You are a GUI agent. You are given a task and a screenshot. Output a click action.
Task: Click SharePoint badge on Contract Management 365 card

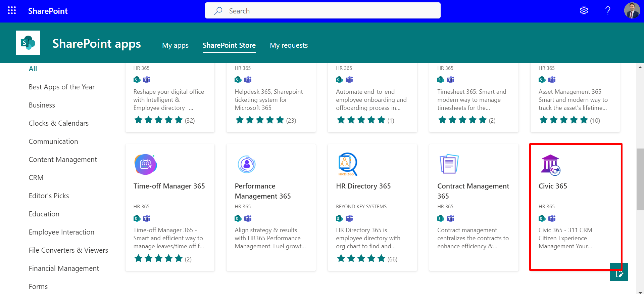coord(441,219)
